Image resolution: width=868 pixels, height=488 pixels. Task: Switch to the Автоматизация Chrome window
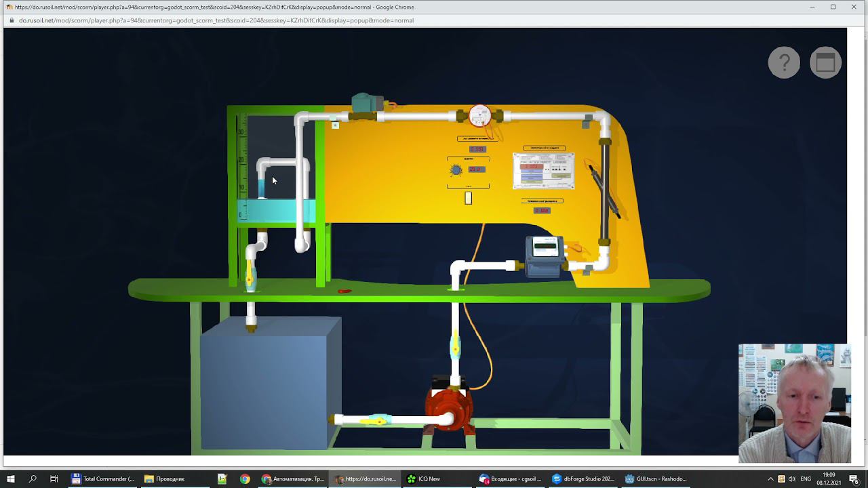[293, 479]
